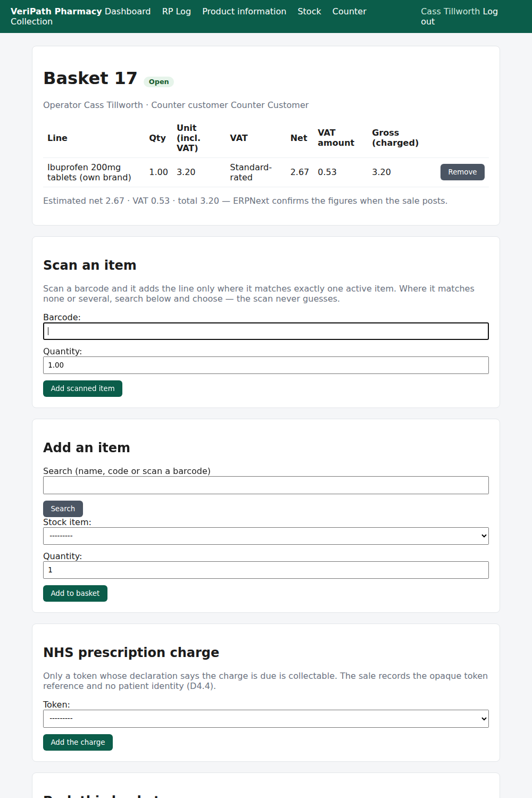Click the Search button

point(63,509)
